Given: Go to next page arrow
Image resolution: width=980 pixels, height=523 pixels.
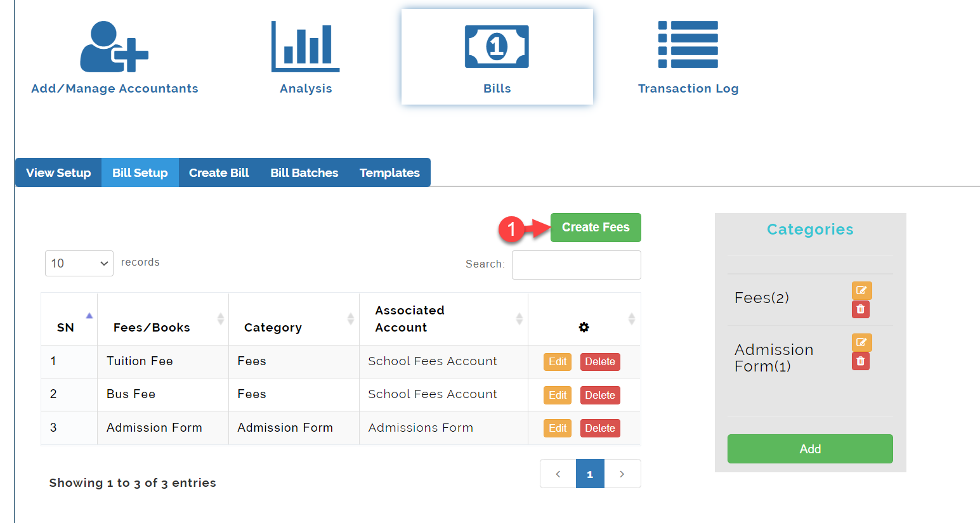Looking at the screenshot, I should coord(622,474).
